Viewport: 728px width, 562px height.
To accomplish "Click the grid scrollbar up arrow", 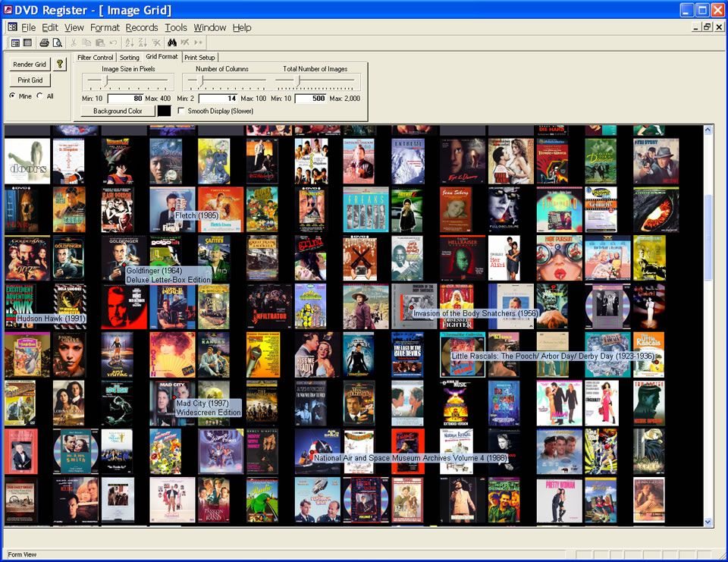I will (x=708, y=130).
